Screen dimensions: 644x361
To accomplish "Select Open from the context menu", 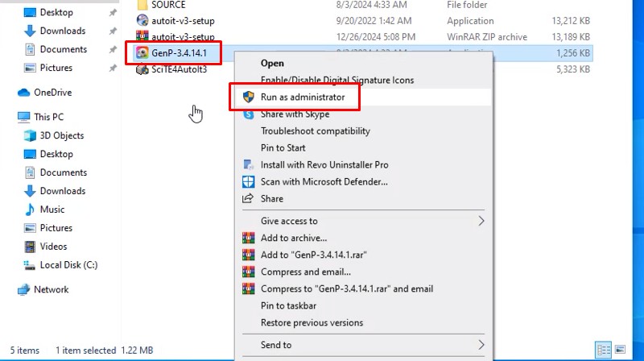I will pos(272,63).
